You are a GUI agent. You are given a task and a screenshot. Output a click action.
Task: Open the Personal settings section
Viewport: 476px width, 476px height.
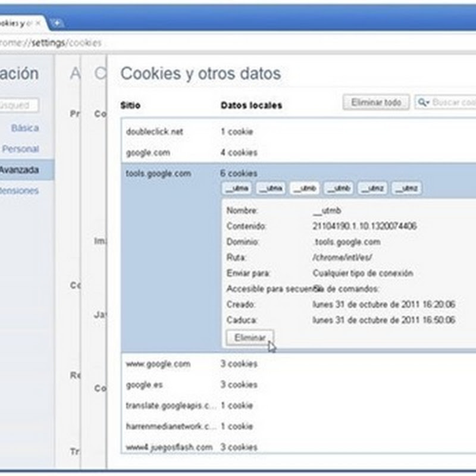(21, 149)
